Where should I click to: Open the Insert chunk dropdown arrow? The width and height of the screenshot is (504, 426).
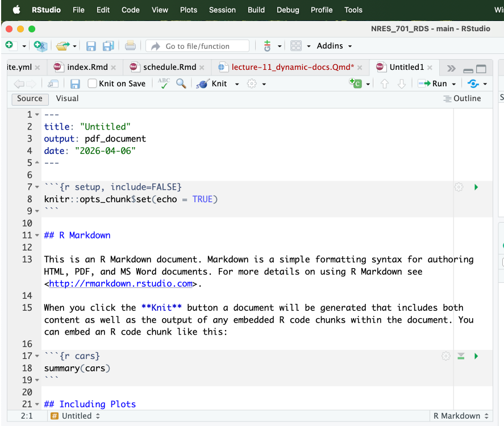click(368, 84)
